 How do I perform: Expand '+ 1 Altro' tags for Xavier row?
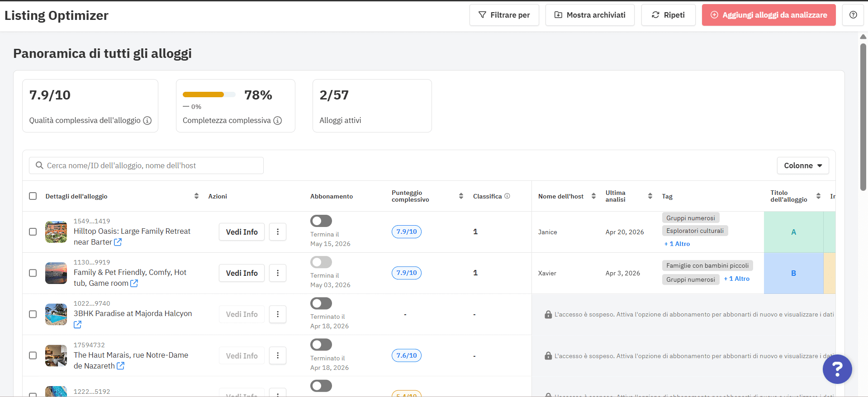(x=737, y=279)
